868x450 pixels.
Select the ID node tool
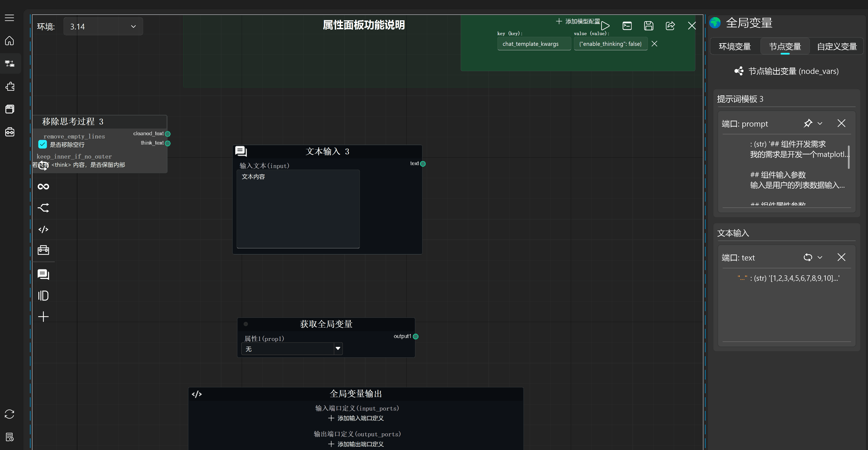43,296
